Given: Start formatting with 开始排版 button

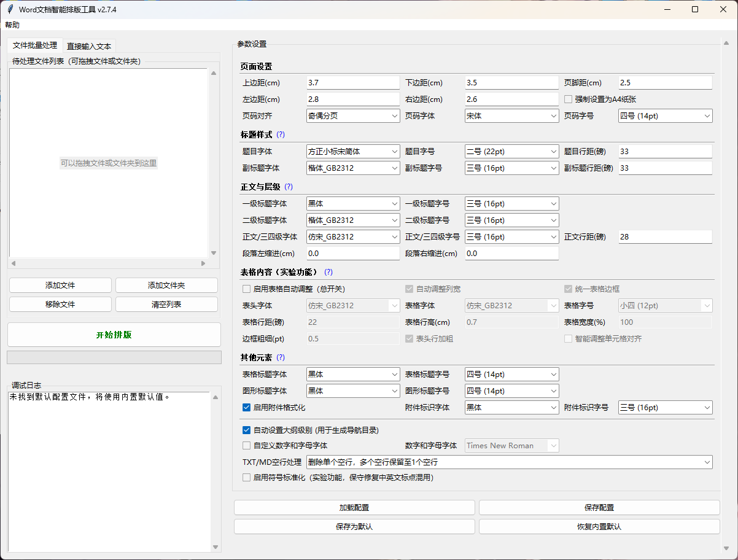Looking at the screenshot, I should (114, 335).
